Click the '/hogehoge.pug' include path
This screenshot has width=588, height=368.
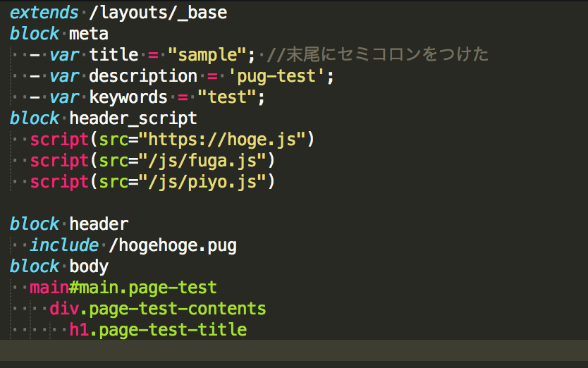(x=173, y=246)
